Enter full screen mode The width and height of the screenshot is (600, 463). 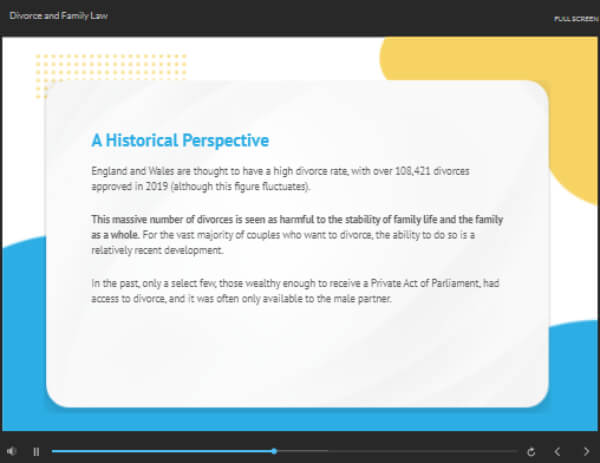pos(575,19)
